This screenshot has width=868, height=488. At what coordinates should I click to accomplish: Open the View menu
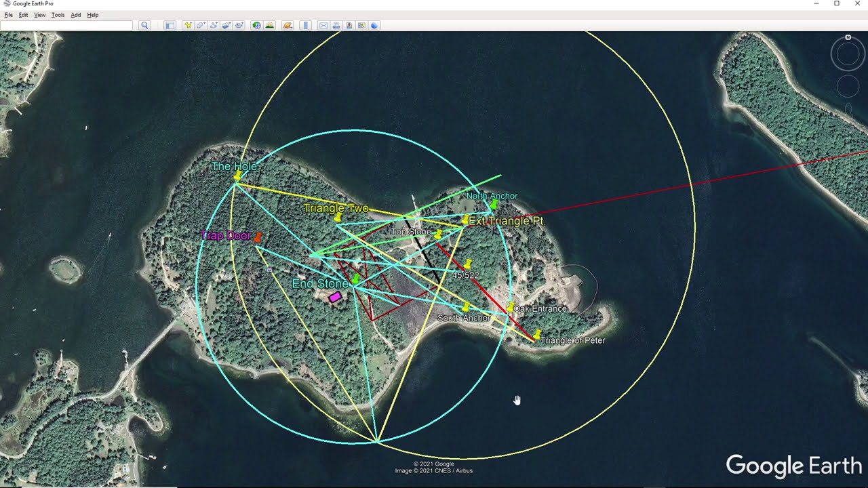click(40, 15)
